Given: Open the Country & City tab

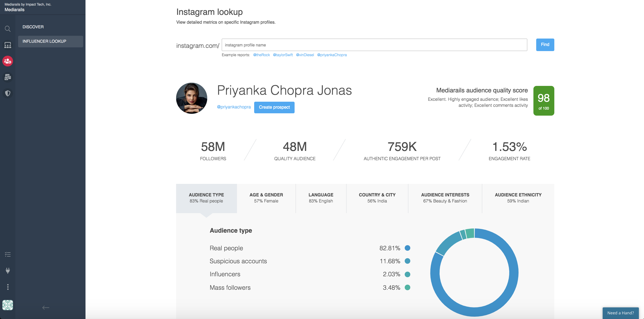Looking at the screenshot, I should 377,198.
